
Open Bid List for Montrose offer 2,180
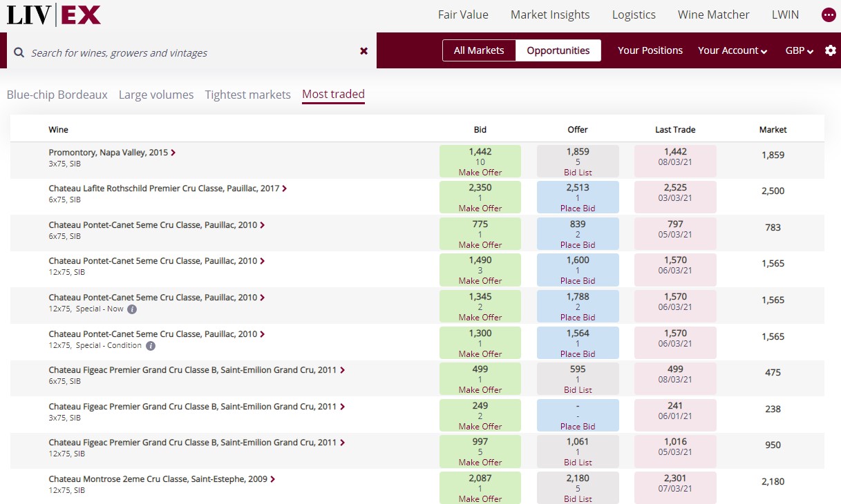point(578,498)
